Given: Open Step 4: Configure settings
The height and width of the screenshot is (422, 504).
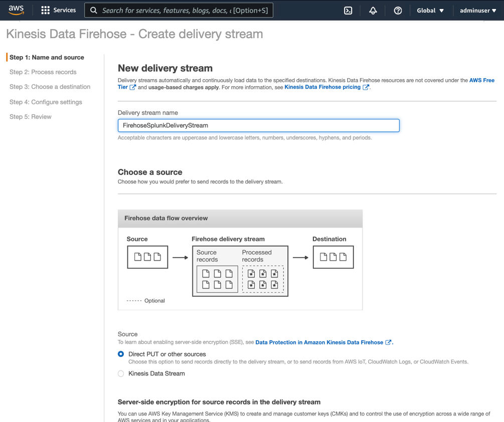Looking at the screenshot, I should pos(46,102).
